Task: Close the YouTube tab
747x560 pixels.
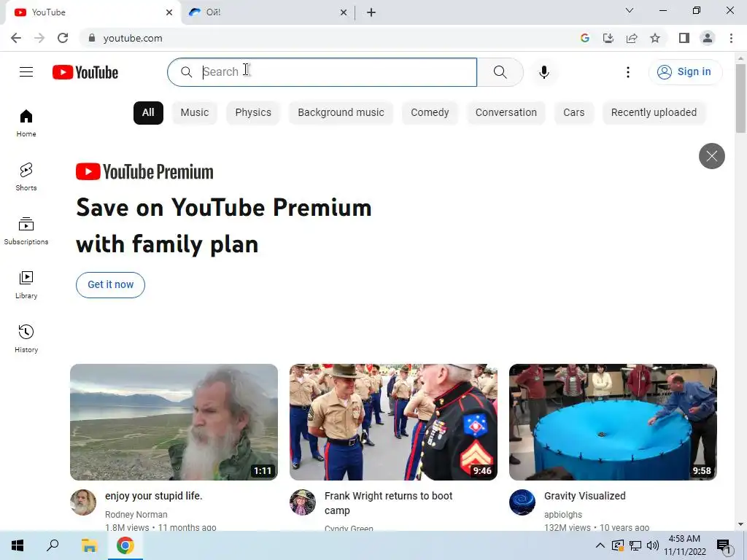Action: (169, 12)
